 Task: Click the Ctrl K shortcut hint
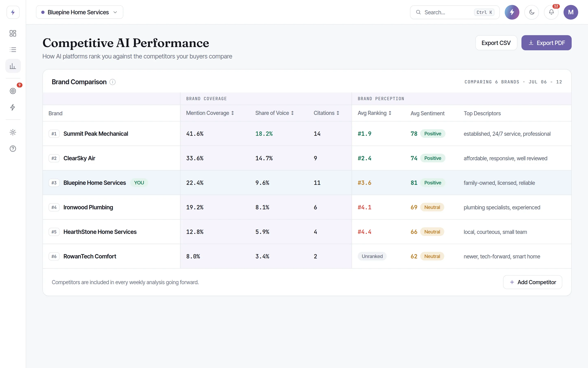tap(484, 12)
